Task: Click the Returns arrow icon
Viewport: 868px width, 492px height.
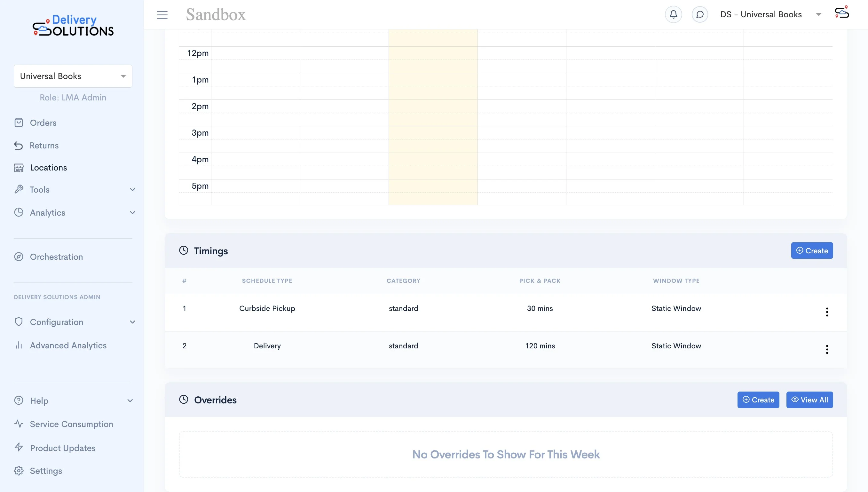Action: coord(19,146)
